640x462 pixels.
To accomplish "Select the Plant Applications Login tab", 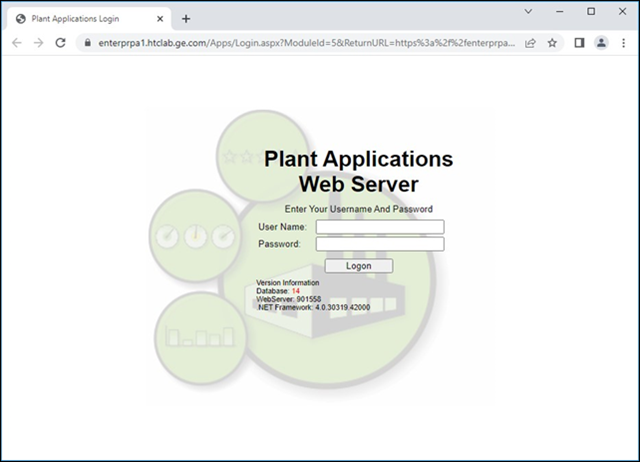I will 89,19.
